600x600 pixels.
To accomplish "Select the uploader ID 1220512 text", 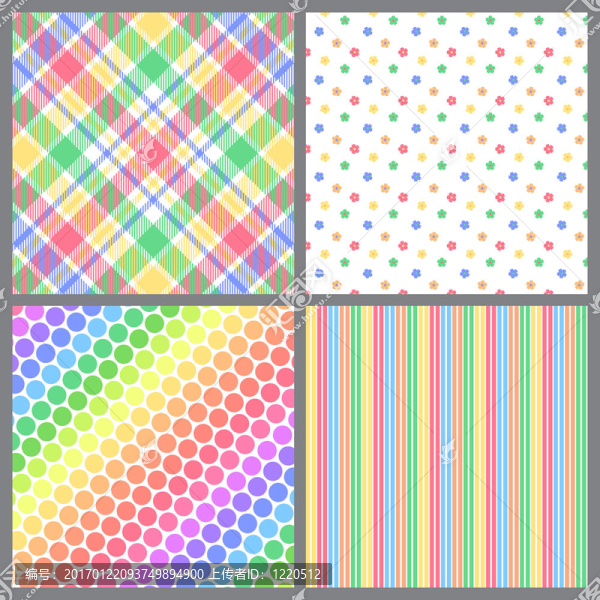I will [x=296, y=574].
